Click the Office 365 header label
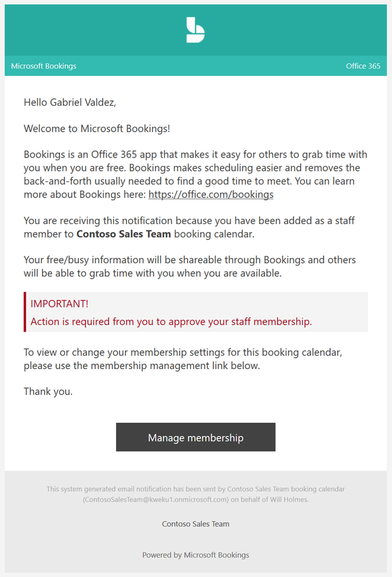 click(x=363, y=66)
